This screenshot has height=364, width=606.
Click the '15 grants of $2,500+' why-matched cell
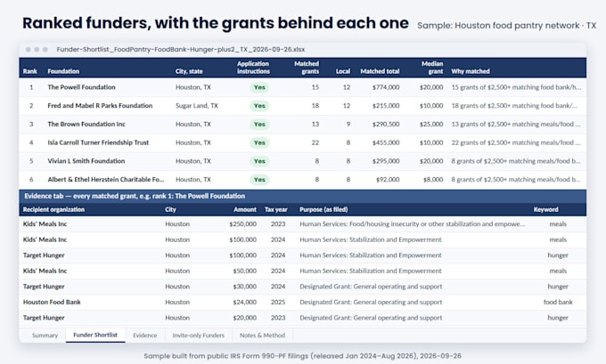point(516,87)
